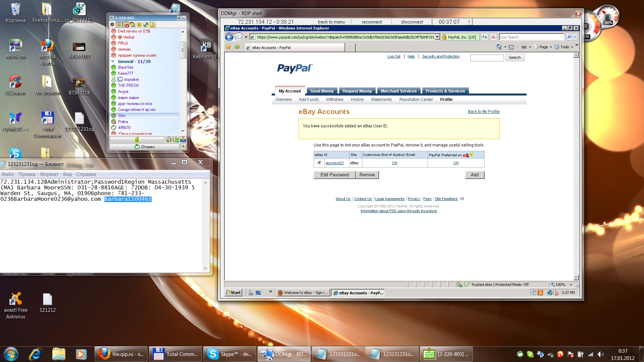Click the Add button for eBay accounts
This screenshot has height=362, width=644.
475,175
